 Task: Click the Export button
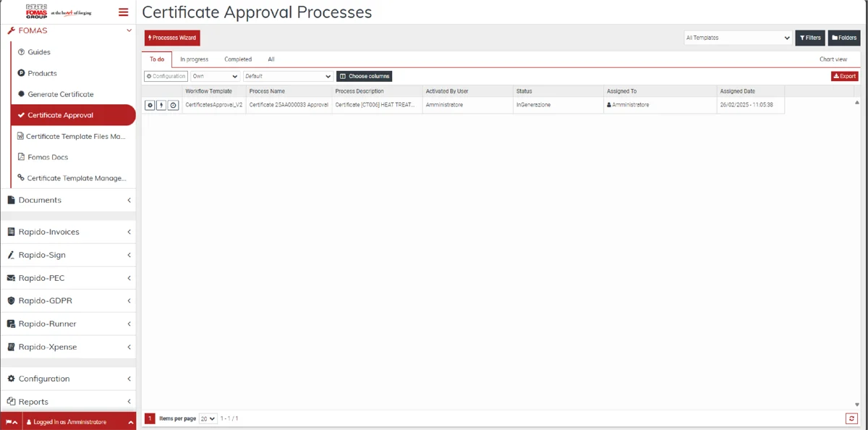(844, 76)
